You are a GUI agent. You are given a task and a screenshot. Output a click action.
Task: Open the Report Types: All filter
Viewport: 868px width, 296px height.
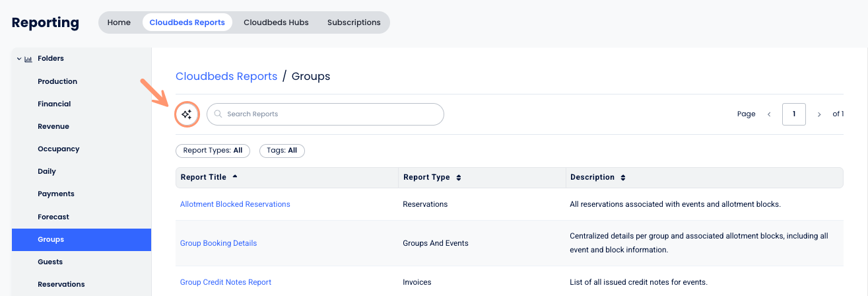(213, 151)
